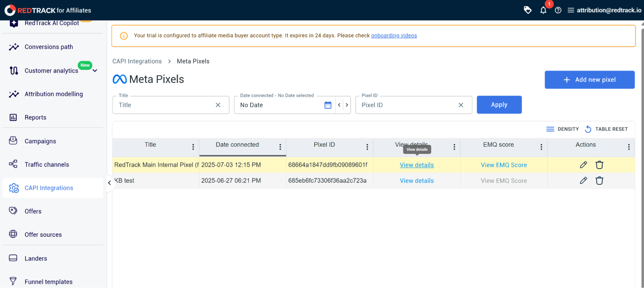Open the onboarding videos link
The width and height of the screenshot is (644, 288).
pyautogui.click(x=394, y=35)
